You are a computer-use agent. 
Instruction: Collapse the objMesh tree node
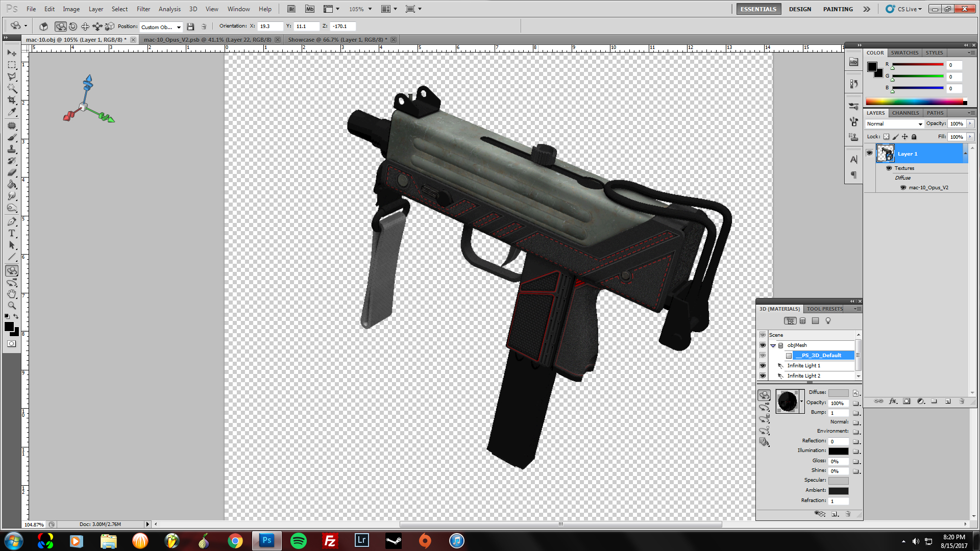coord(773,345)
